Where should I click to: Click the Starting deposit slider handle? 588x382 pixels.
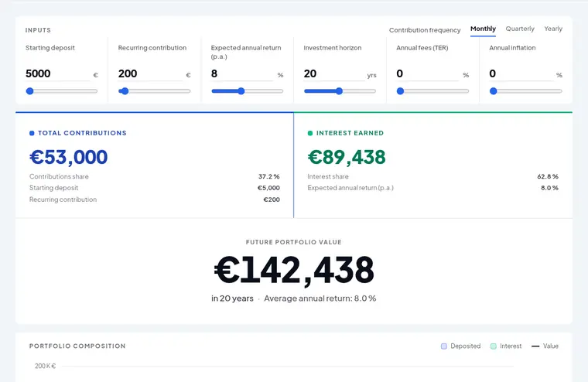tap(29, 91)
